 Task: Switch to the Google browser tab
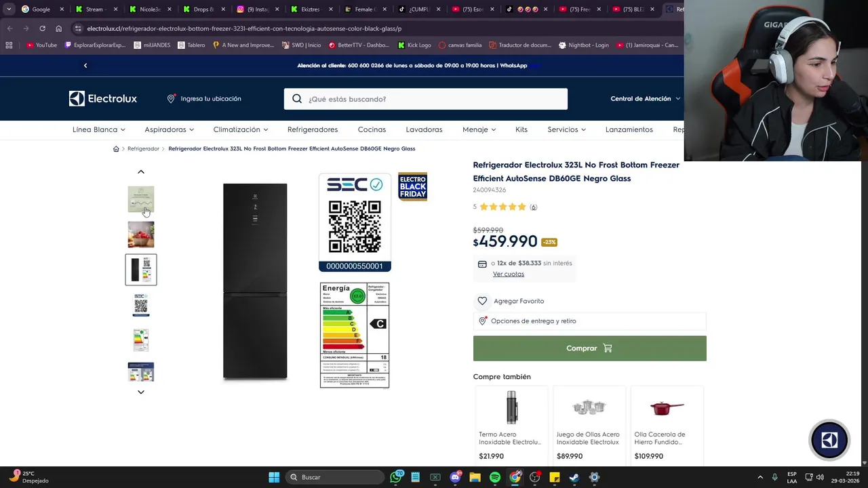(41, 9)
